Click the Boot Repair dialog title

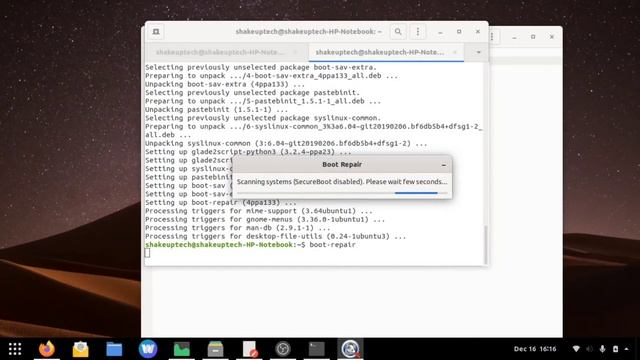click(x=342, y=164)
